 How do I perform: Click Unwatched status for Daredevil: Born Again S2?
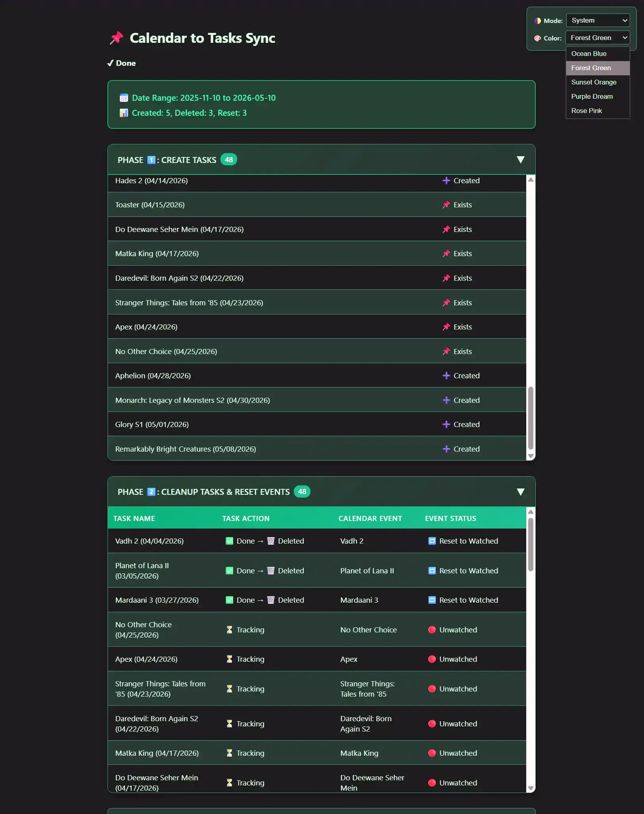(458, 724)
